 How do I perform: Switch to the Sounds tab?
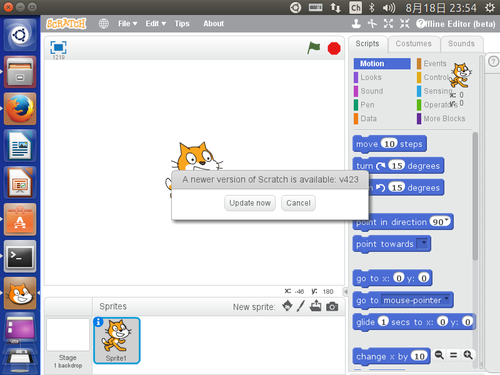461,44
